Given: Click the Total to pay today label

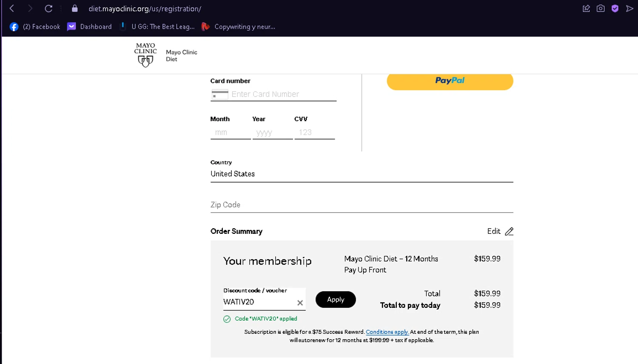Looking at the screenshot, I should click(x=410, y=305).
